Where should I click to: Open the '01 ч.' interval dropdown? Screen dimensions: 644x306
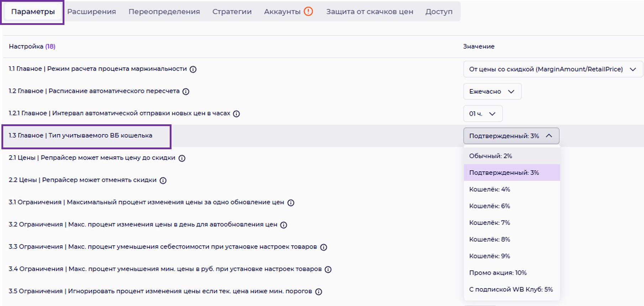pos(482,114)
